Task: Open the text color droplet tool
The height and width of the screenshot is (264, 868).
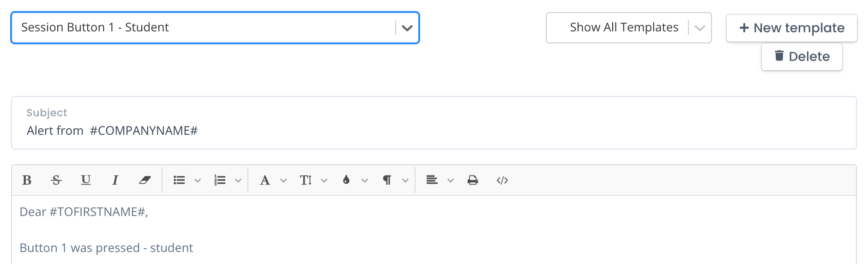Action: (x=346, y=180)
